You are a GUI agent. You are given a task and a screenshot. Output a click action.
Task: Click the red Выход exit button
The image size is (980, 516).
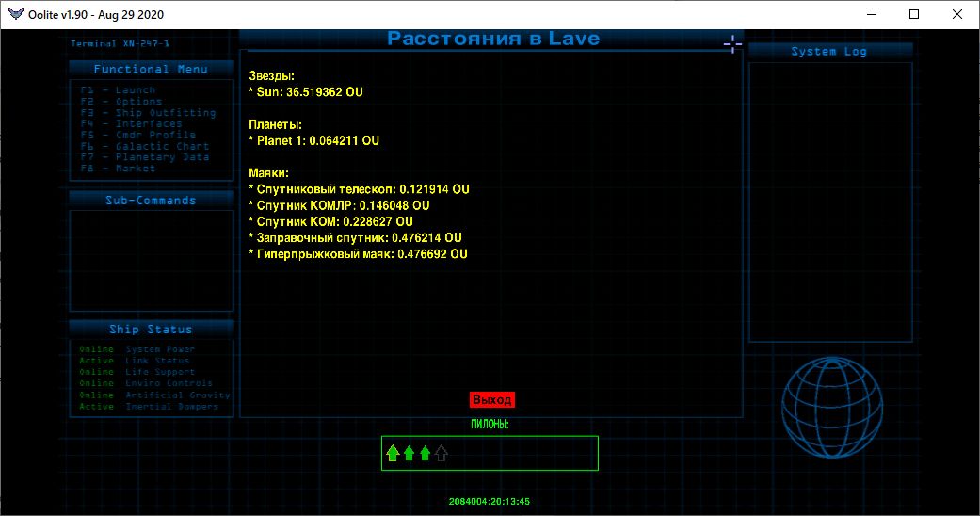(x=491, y=399)
